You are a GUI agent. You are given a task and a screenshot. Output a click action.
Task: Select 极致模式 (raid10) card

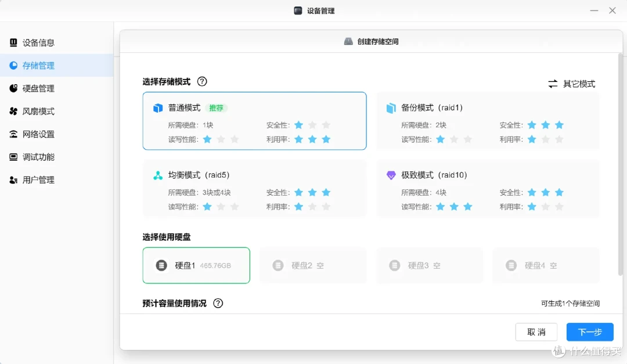point(488,189)
